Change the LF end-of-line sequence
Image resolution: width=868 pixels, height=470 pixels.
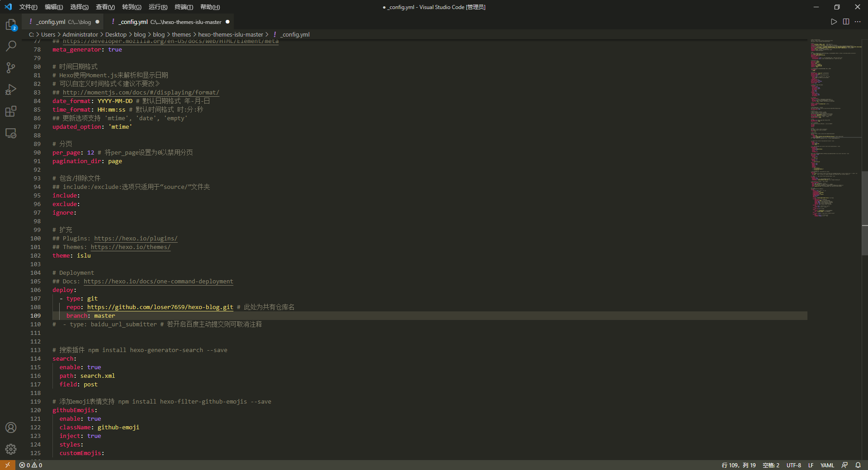[x=811, y=465]
